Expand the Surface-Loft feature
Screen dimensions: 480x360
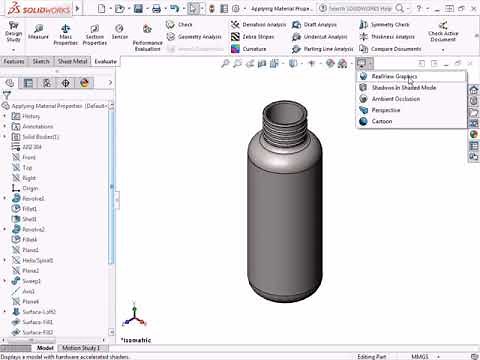5,312
